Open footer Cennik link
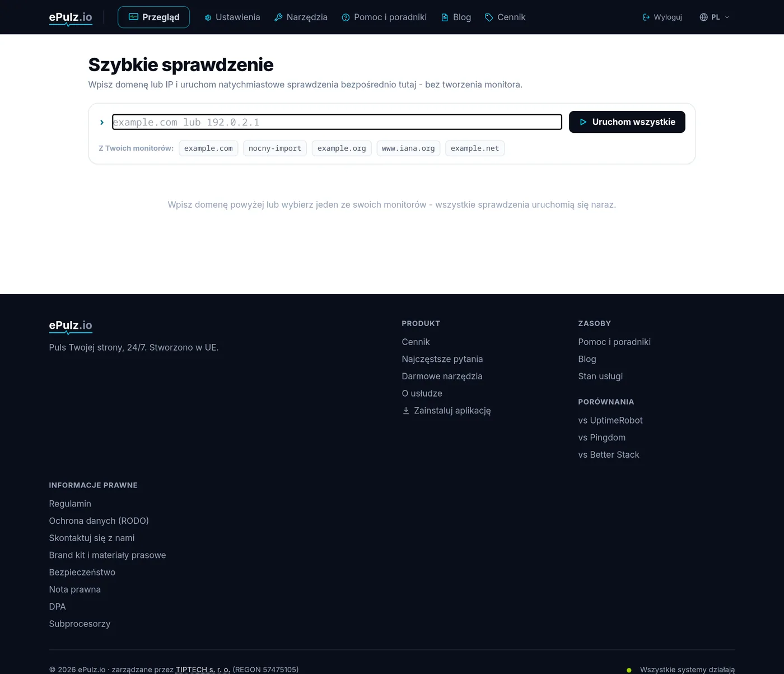 click(x=416, y=342)
